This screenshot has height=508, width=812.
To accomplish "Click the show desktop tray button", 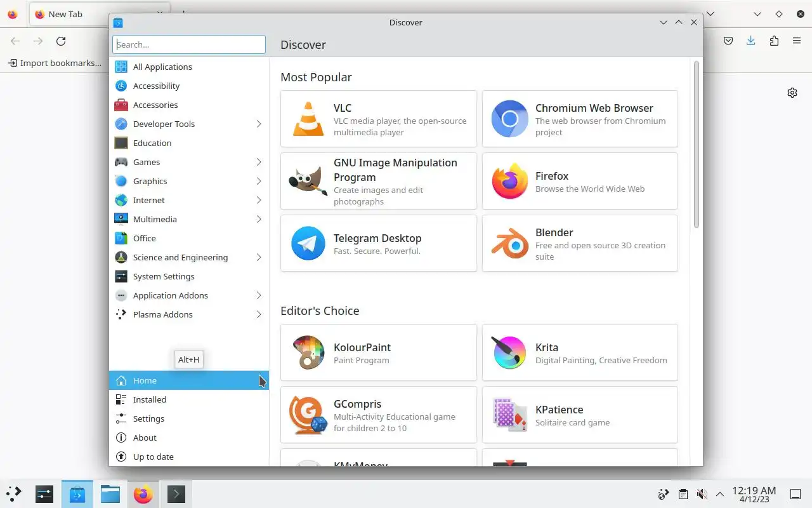I will click(x=795, y=494).
